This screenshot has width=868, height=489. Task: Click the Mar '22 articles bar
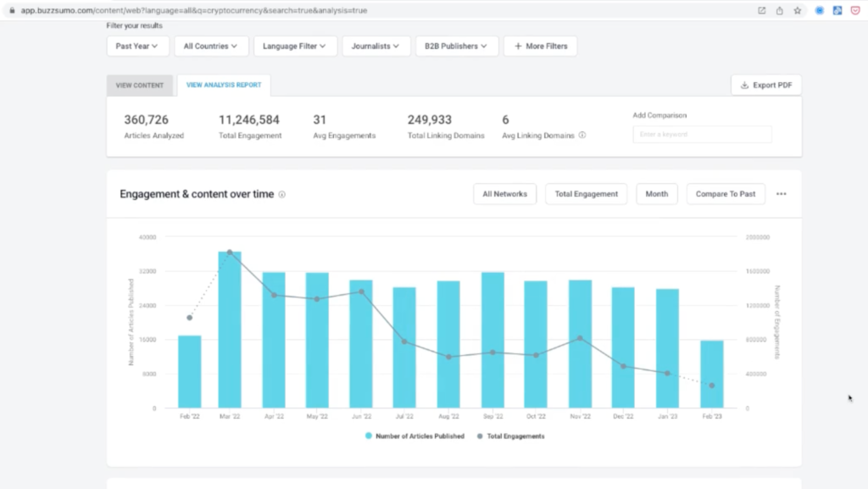pyautogui.click(x=230, y=330)
